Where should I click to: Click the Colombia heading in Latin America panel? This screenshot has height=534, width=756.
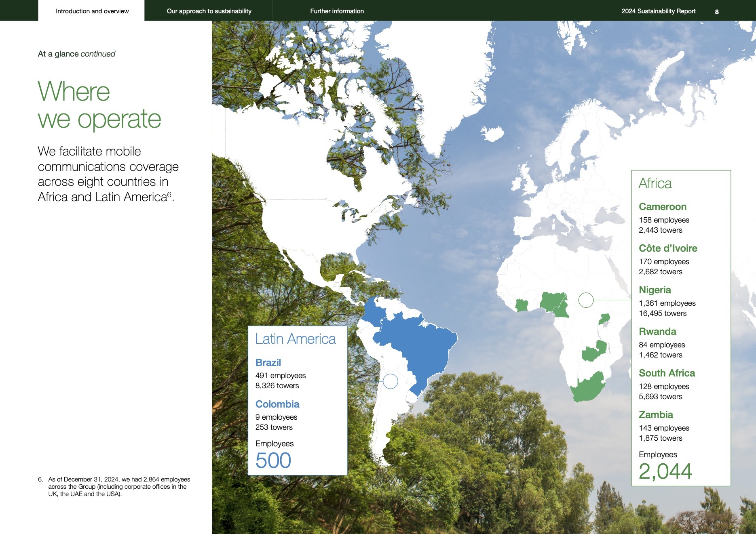point(277,404)
